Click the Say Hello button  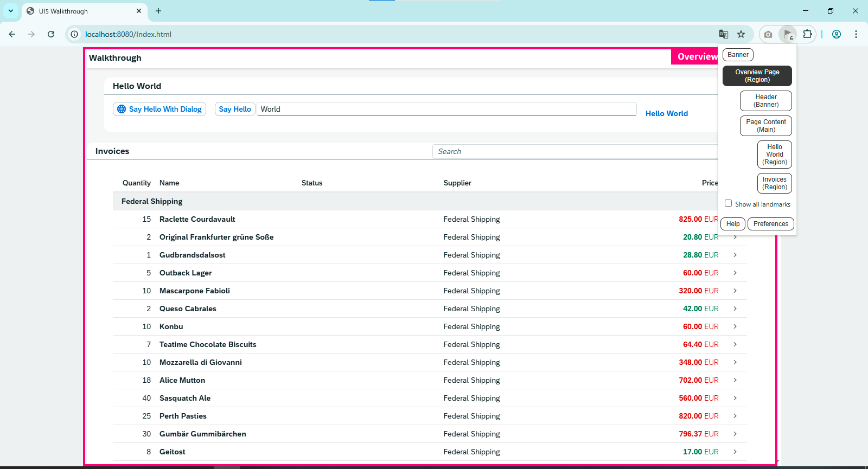click(235, 109)
